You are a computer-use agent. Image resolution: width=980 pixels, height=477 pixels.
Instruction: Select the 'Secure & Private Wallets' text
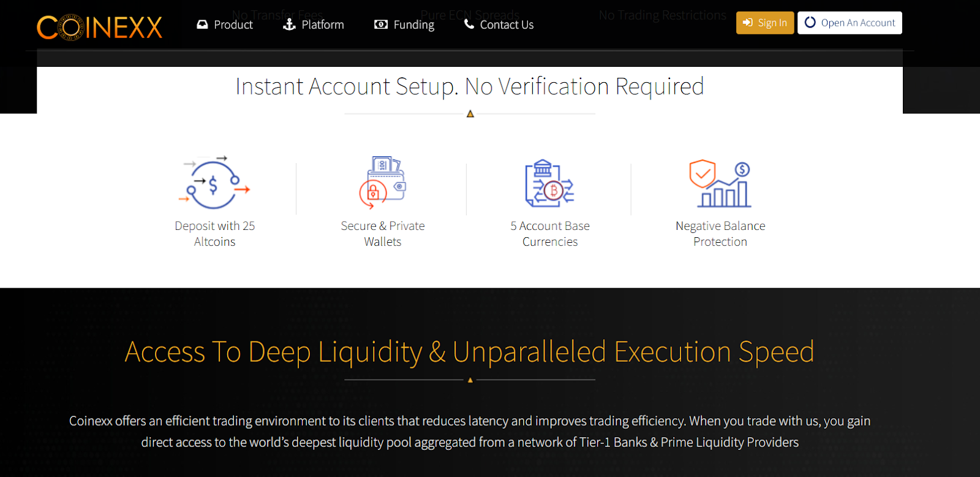pyautogui.click(x=383, y=234)
